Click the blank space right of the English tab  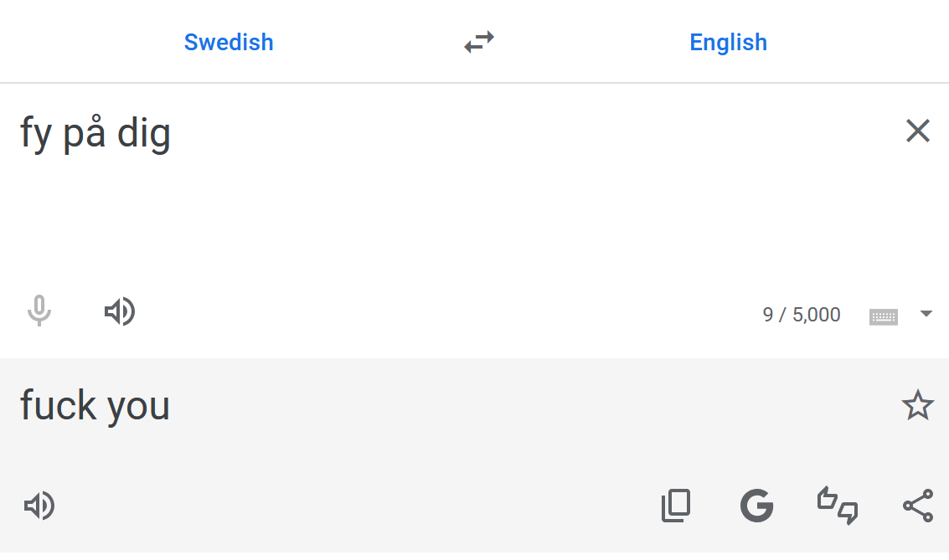point(863,42)
